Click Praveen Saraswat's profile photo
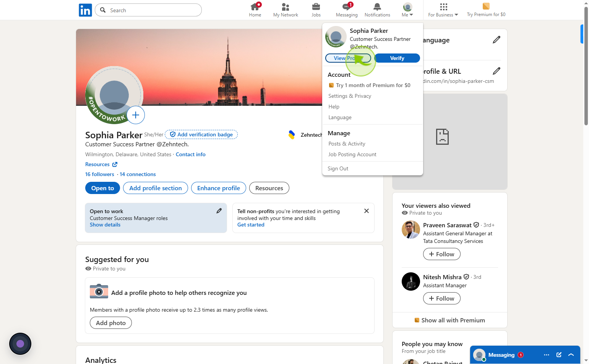The height and width of the screenshot is (364, 589). point(411,230)
